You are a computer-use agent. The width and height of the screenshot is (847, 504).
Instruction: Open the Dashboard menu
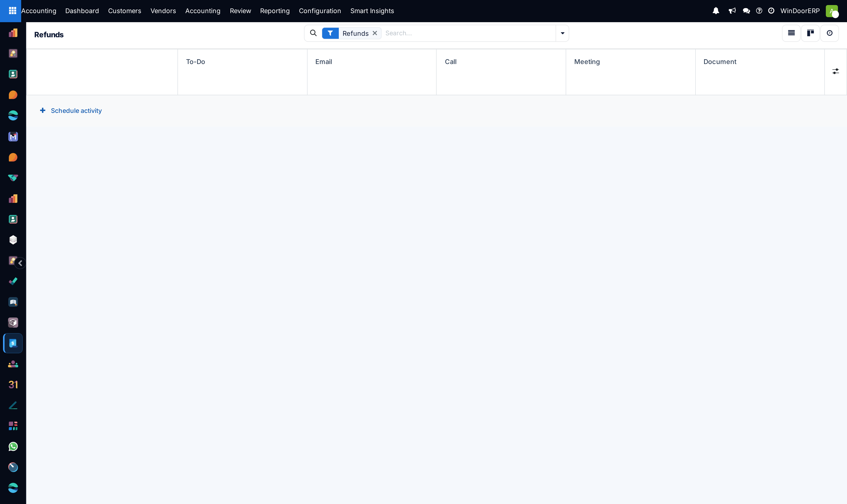(x=82, y=11)
